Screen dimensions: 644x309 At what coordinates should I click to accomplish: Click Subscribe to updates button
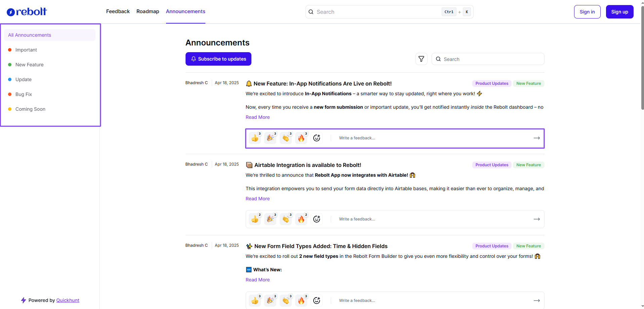pyautogui.click(x=218, y=59)
